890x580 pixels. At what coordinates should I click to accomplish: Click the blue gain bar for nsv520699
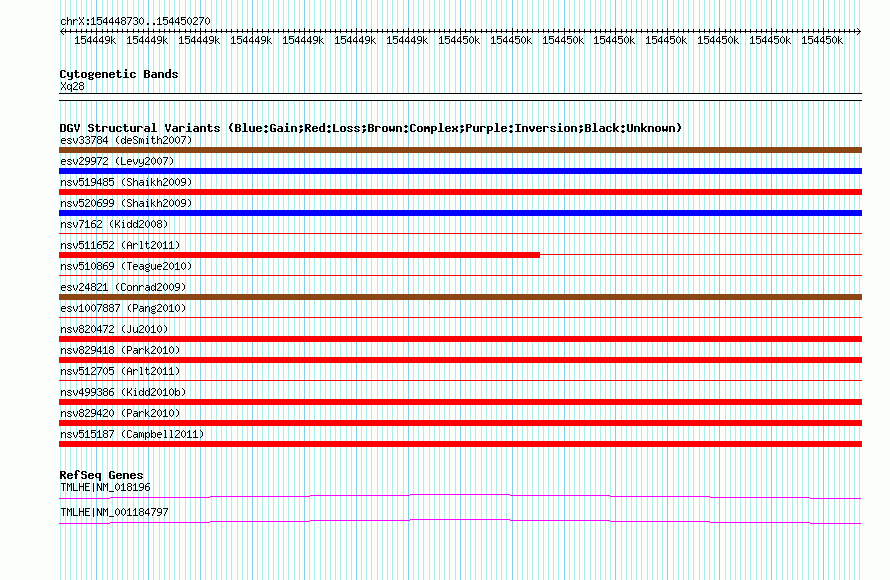pyautogui.click(x=460, y=213)
